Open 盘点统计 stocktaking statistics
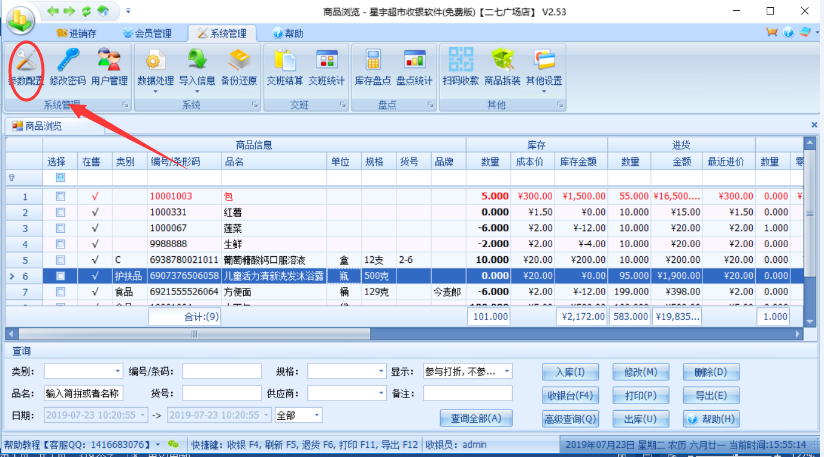This screenshot has height=457, width=824. (x=414, y=67)
